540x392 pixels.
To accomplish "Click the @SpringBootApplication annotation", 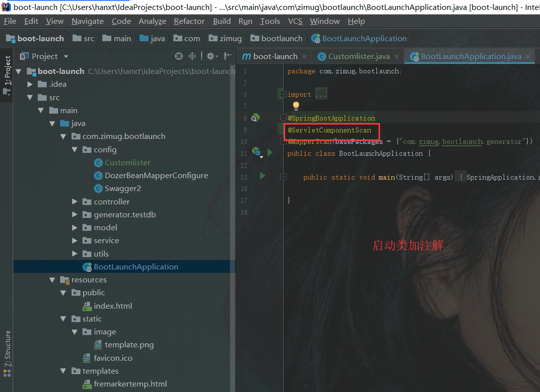I will [331, 118].
